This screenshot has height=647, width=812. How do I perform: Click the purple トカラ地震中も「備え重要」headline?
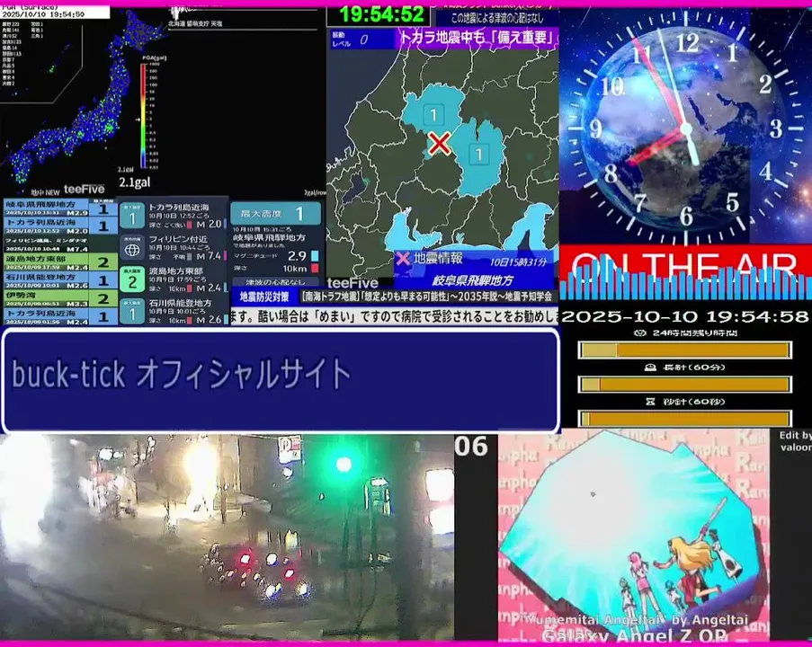pyautogui.click(x=477, y=38)
